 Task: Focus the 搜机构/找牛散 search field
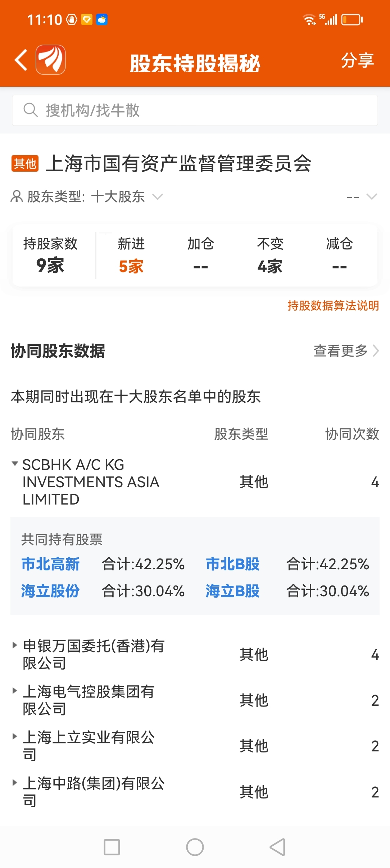195,110
